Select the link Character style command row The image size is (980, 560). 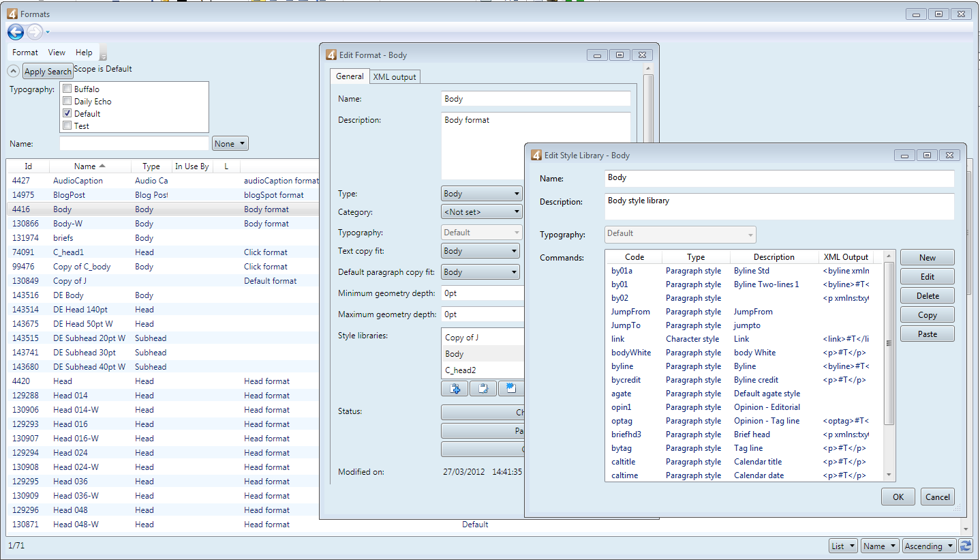click(745, 339)
